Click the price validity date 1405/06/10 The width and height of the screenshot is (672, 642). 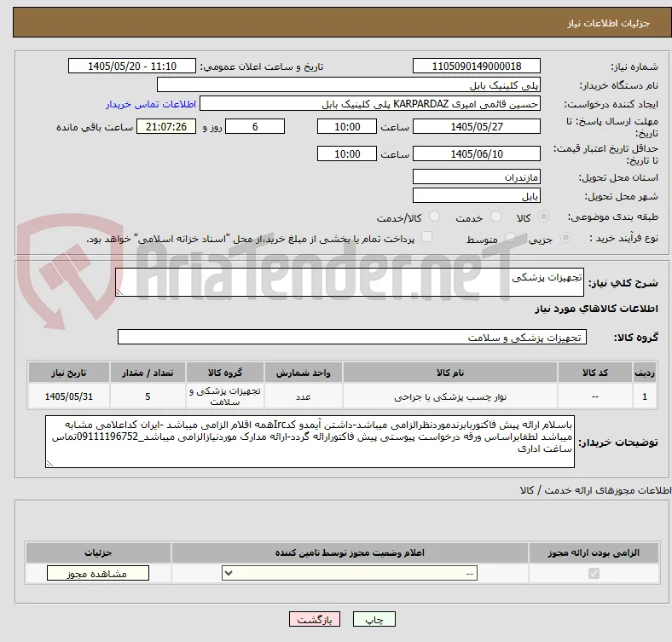pyautogui.click(x=476, y=153)
